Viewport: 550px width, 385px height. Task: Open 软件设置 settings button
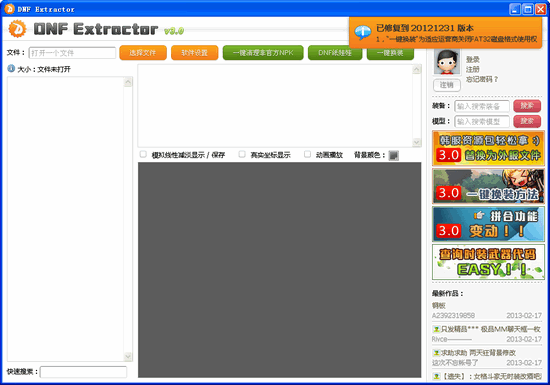(195, 53)
